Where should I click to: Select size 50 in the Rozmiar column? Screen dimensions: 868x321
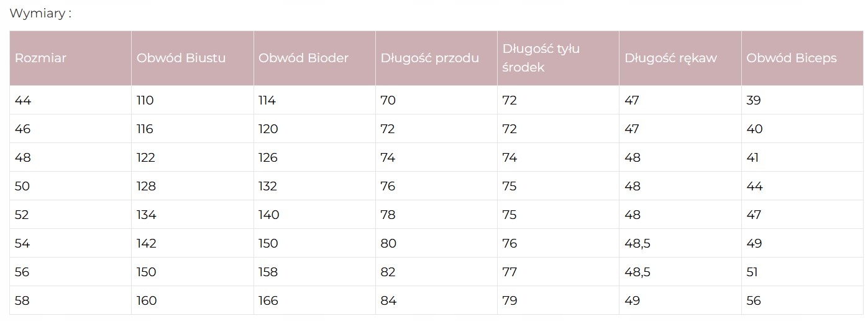pyautogui.click(x=22, y=186)
